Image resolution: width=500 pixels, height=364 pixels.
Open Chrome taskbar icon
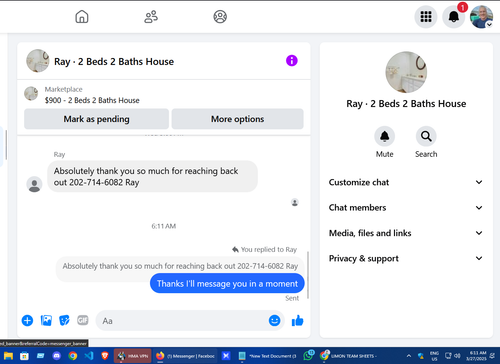pyautogui.click(x=73, y=356)
